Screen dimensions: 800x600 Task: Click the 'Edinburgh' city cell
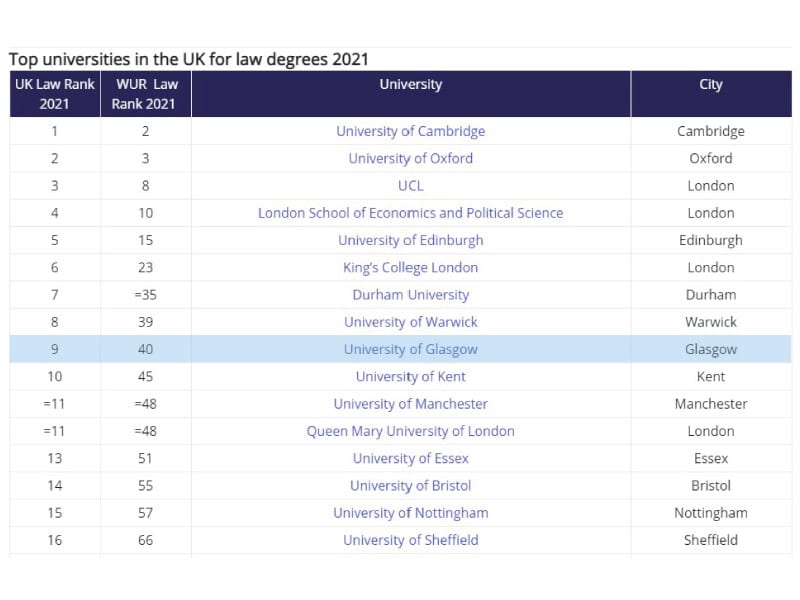click(x=711, y=240)
